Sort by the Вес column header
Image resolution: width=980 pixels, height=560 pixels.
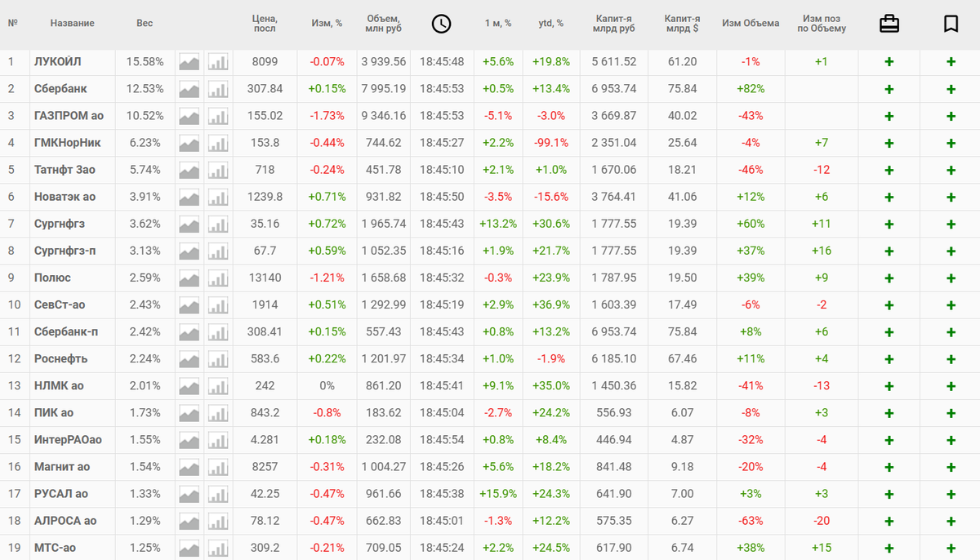click(145, 24)
